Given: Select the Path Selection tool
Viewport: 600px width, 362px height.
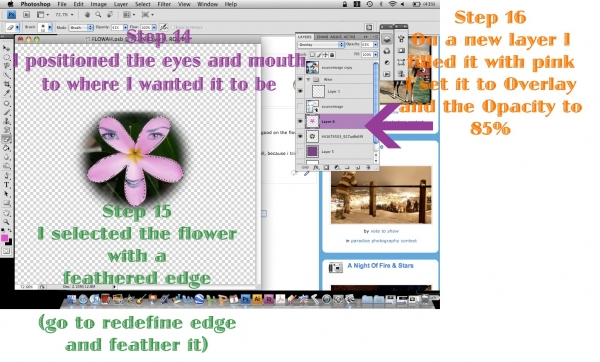Looking at the screenshot, I should [6, 194].
